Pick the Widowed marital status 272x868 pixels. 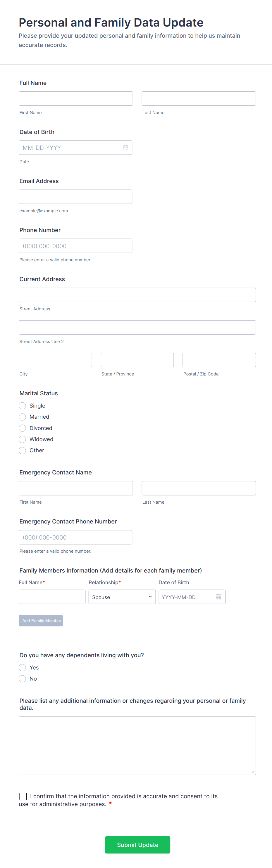click(22, 439)
